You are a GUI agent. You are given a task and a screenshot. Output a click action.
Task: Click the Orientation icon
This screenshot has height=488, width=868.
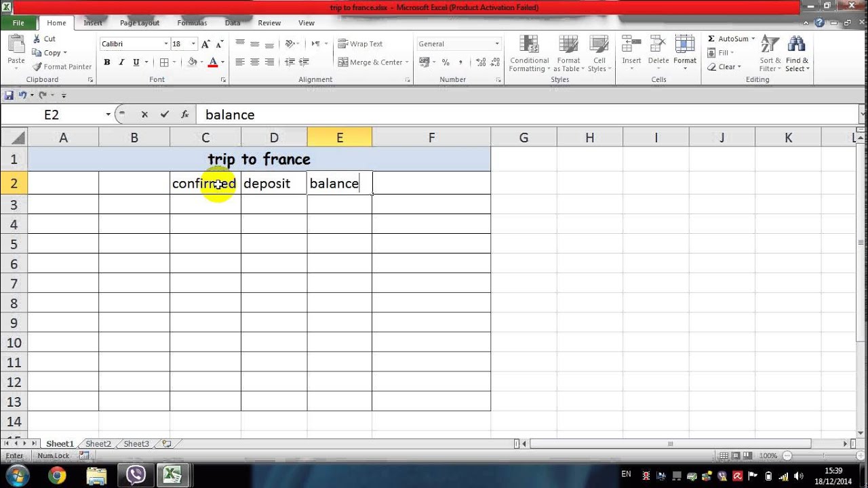click(290, 44)
